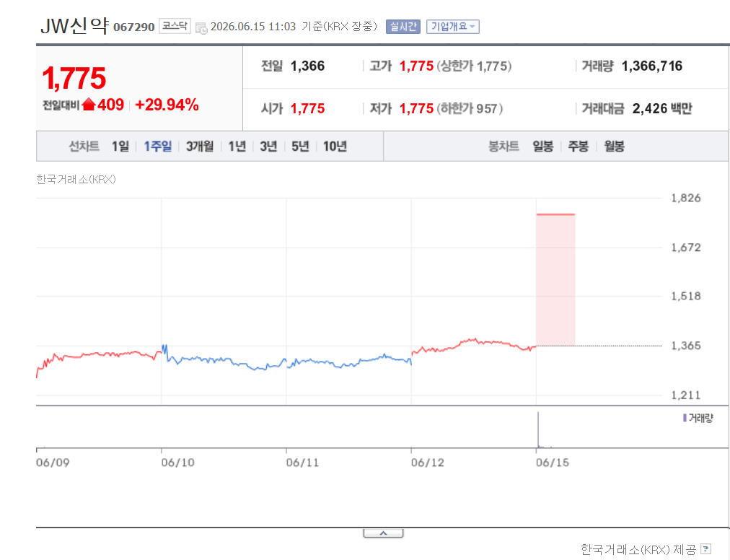This screenshot has width=730, height=560.
Task: Click the 06/12 date label on the axis
Action: (427, 463)
